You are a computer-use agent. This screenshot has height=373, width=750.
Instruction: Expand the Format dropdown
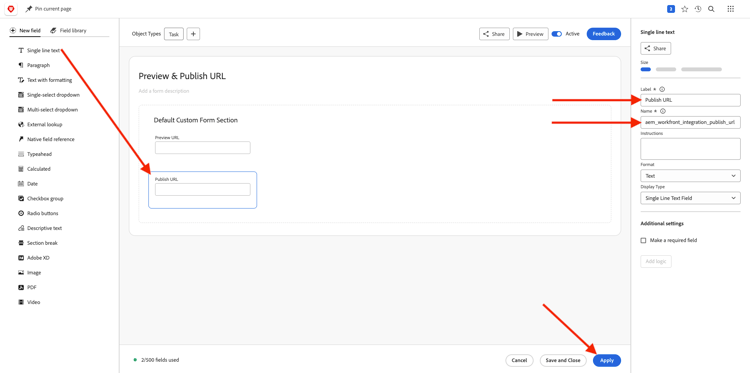click(x=690, y=176)
